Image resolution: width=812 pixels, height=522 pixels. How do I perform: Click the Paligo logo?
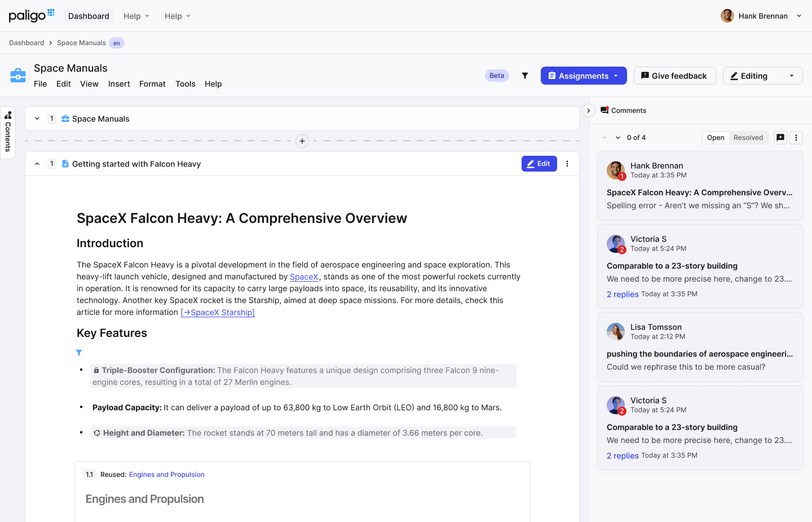[x=32, y=15]
